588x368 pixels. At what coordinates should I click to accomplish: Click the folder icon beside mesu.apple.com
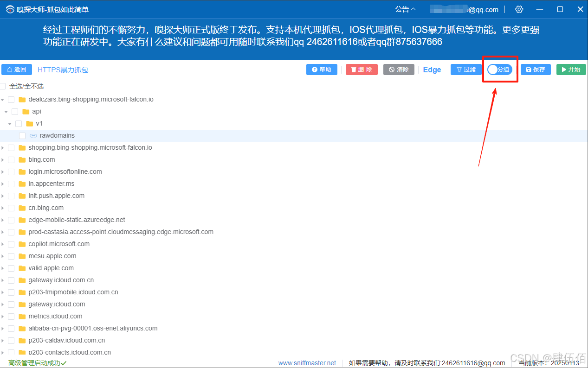tap(22, 256)
